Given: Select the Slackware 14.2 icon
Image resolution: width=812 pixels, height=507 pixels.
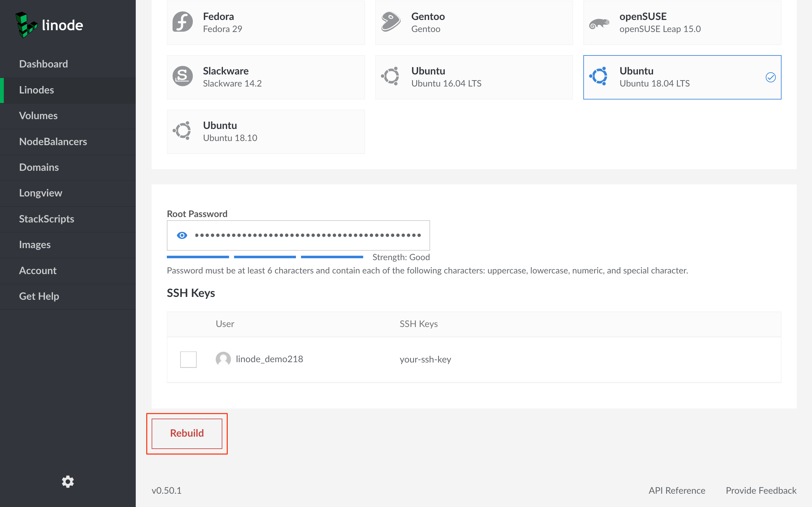Looking at the screenshot, I should point(182,76).
